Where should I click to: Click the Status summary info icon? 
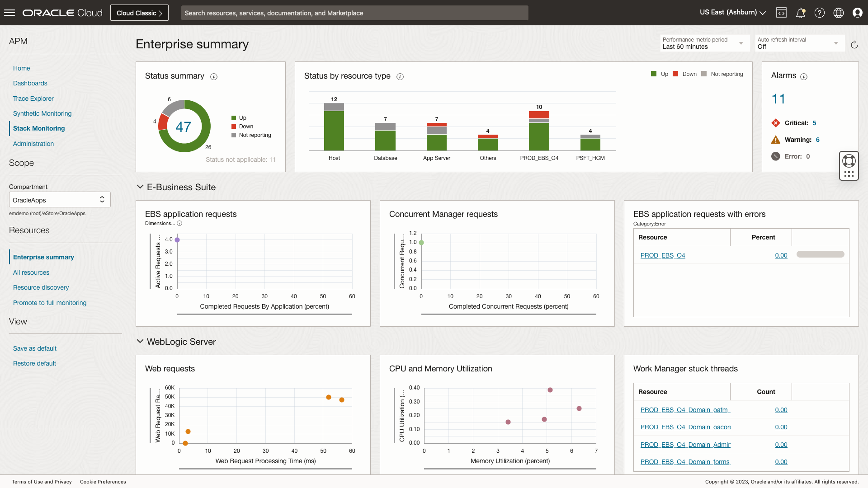tap(214, 77)
